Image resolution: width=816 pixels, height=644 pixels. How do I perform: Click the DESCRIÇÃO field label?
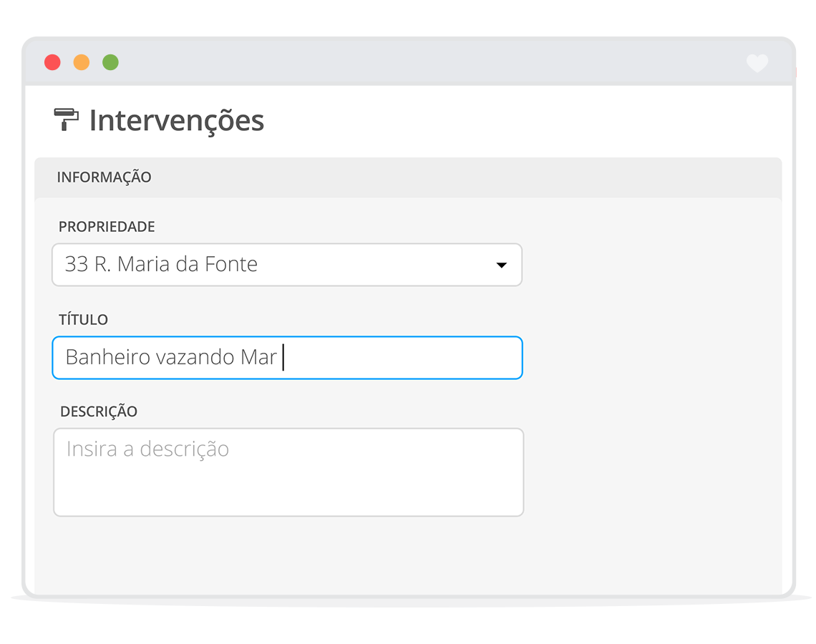click(x=99, y=412)
